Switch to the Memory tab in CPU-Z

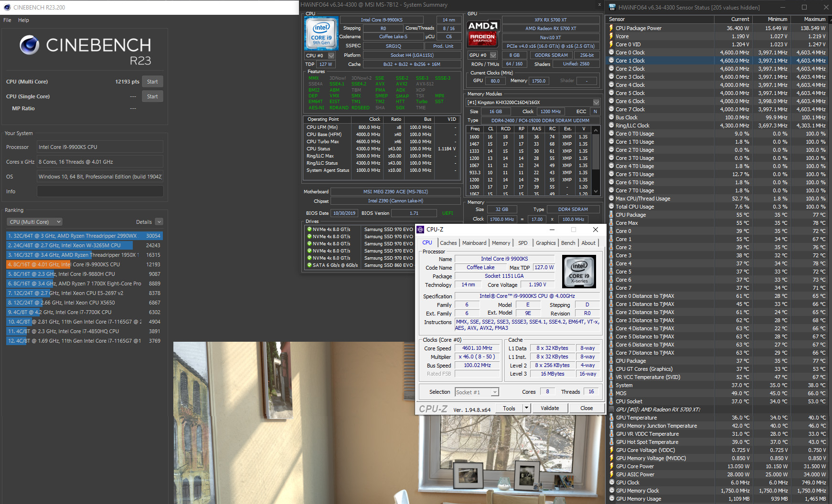tap(501, 243)
